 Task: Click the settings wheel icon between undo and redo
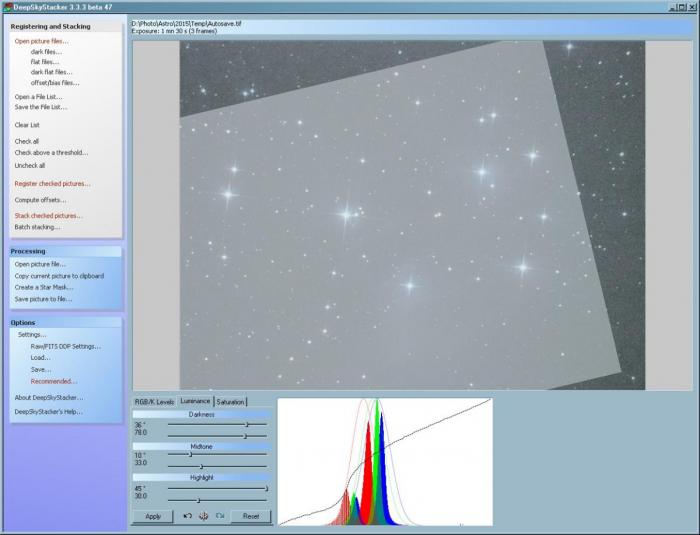(204, 516)
